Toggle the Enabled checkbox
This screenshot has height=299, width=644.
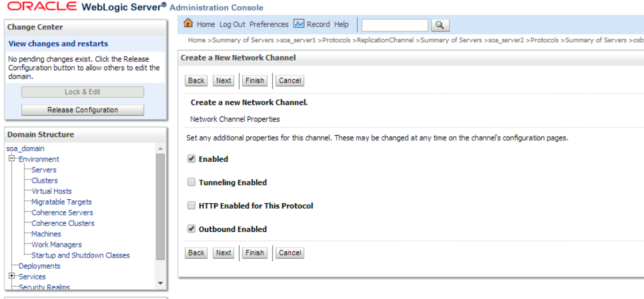(x=191, y=159)
